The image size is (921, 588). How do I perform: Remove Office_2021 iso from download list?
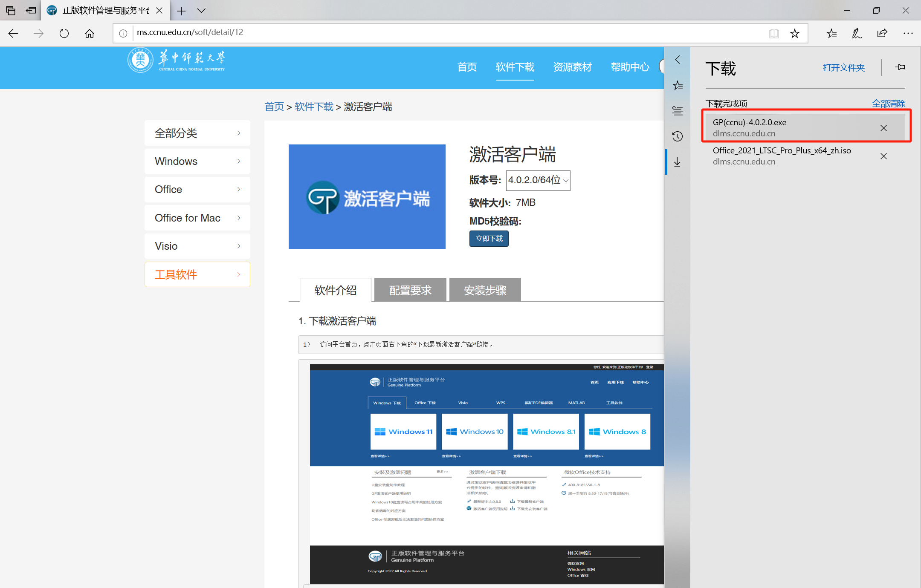tap(883, 156)
